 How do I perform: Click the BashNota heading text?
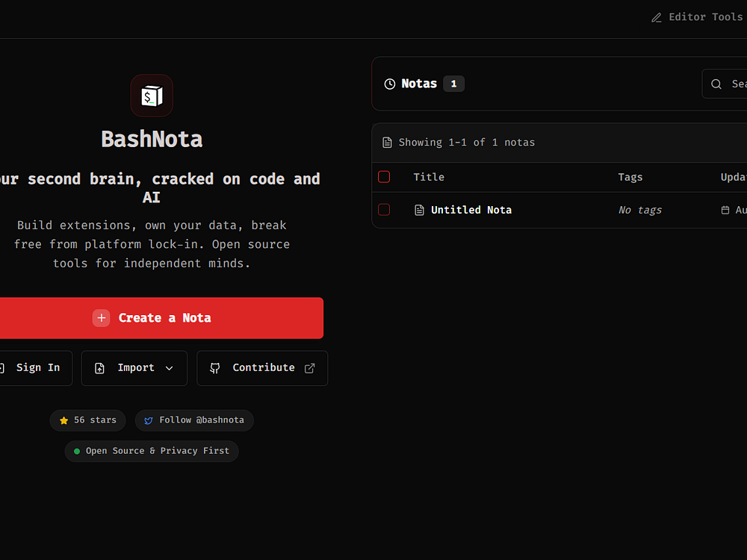coord(152,140)
